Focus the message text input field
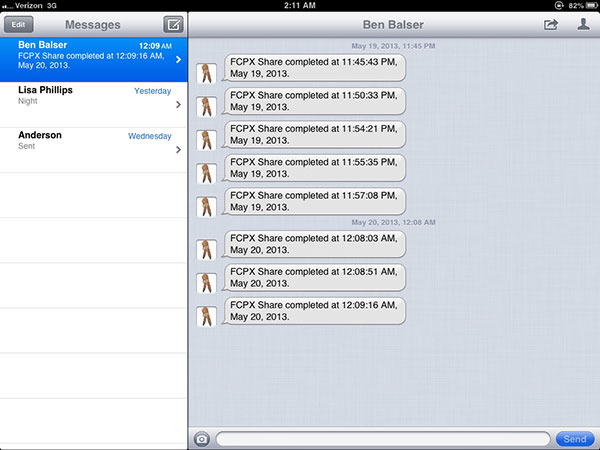This screenshot has height=450, width=600. pyautogui.click(x=383, y=439)
